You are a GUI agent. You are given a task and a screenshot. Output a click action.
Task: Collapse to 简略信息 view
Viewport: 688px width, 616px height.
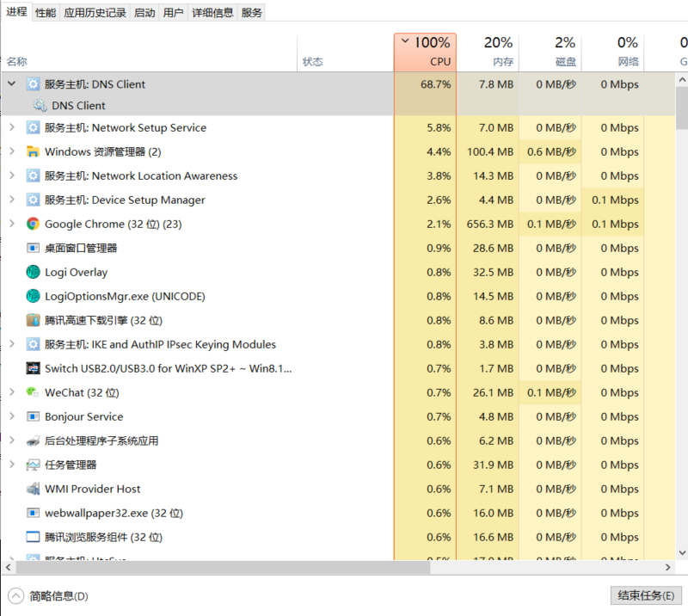click(49, 595)
